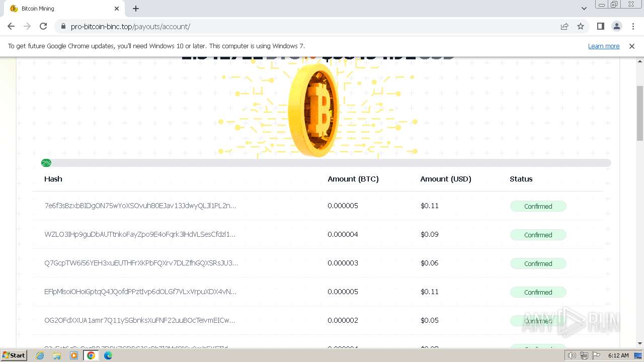Click the Confirmed badge in the 7e6f3sBzxb row
The width and height of the screenshot is (644, 362).
tap(538, 206)
